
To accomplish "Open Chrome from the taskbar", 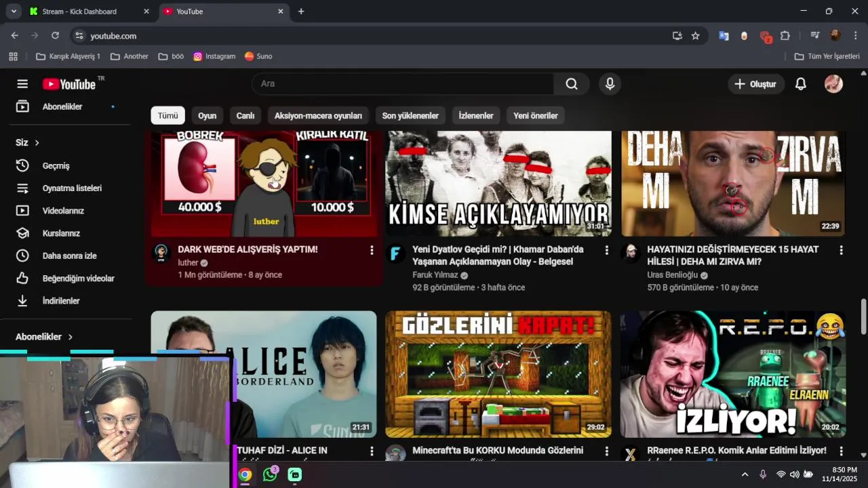I will 245,474.
